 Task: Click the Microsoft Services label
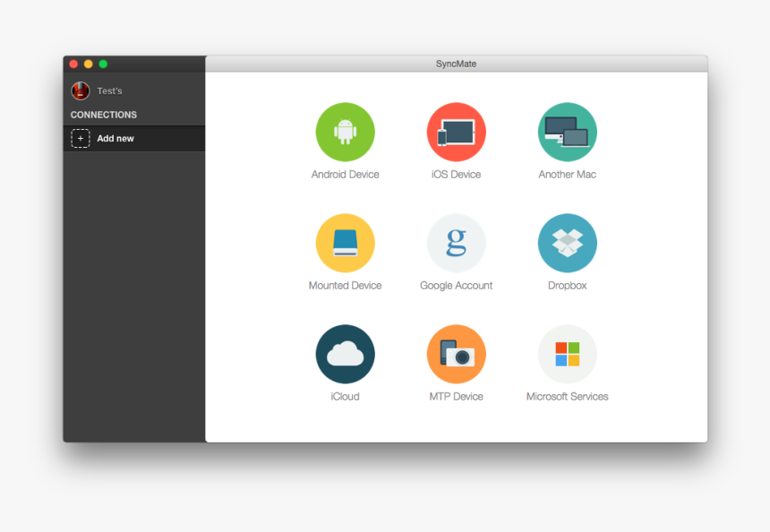tap(567, 397)
